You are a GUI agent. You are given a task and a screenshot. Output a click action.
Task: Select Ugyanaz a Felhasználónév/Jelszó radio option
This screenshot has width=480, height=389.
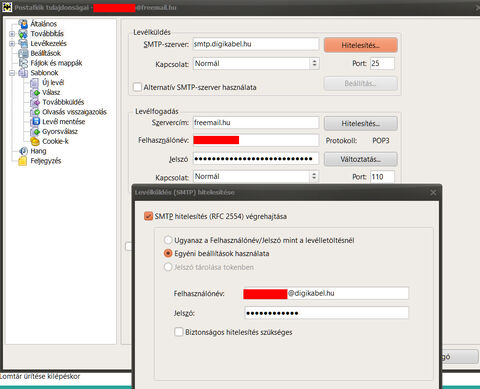point(168,240)
